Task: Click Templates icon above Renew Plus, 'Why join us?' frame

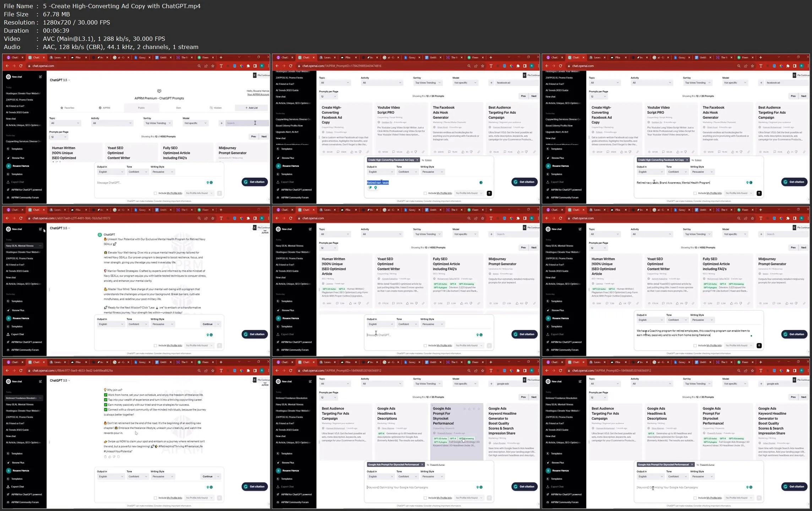Action: click(8, 453)
